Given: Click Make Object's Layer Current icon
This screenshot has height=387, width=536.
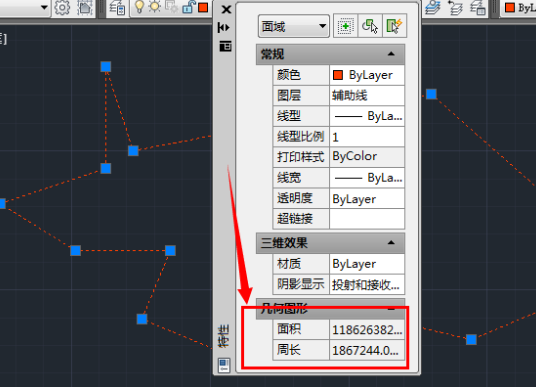Looking at the screenshot, I should [433, 8].
